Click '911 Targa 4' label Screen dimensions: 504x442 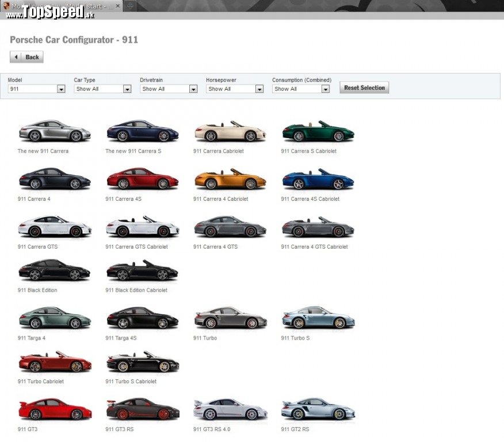(x=32, y=338)
